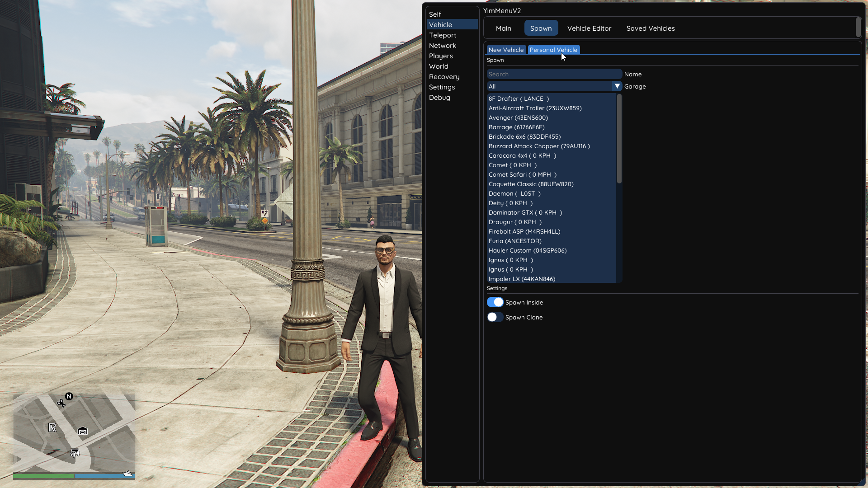Click the Rockstar R minimap icon
The image size is (868, 488).
click(52, 427)
